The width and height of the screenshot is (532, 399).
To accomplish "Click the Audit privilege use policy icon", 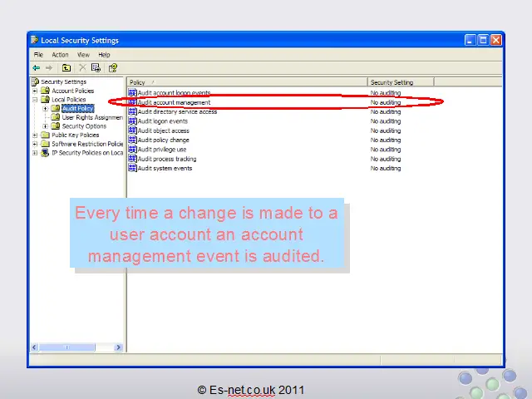I will click(x=132, y=150).
